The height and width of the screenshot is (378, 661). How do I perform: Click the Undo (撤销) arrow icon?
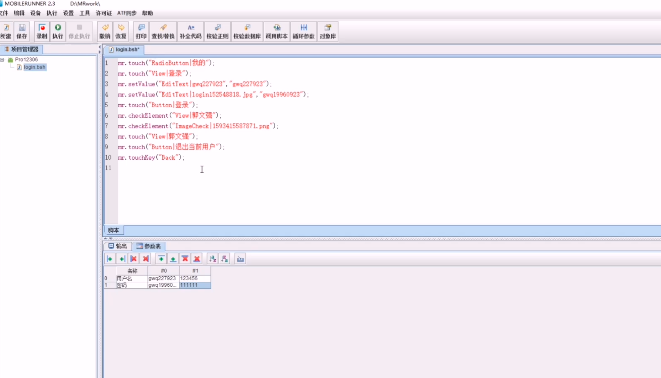tap(105, 31)
